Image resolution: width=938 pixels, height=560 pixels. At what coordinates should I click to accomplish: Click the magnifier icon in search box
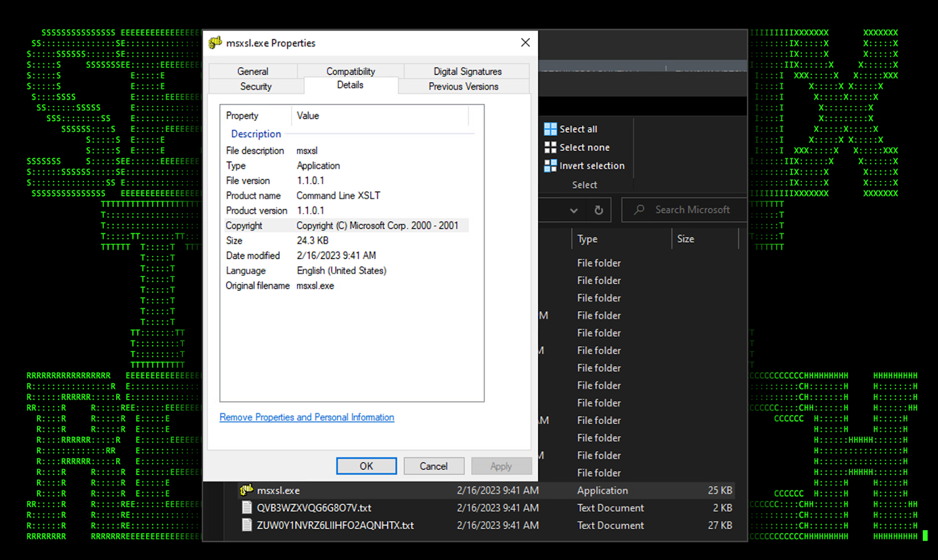(640, 210)
